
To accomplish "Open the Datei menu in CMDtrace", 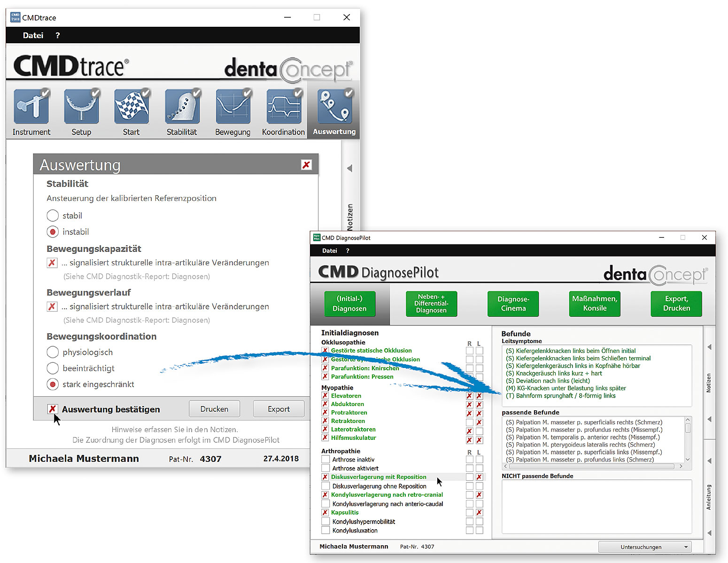I will click(x=33, y=35).
